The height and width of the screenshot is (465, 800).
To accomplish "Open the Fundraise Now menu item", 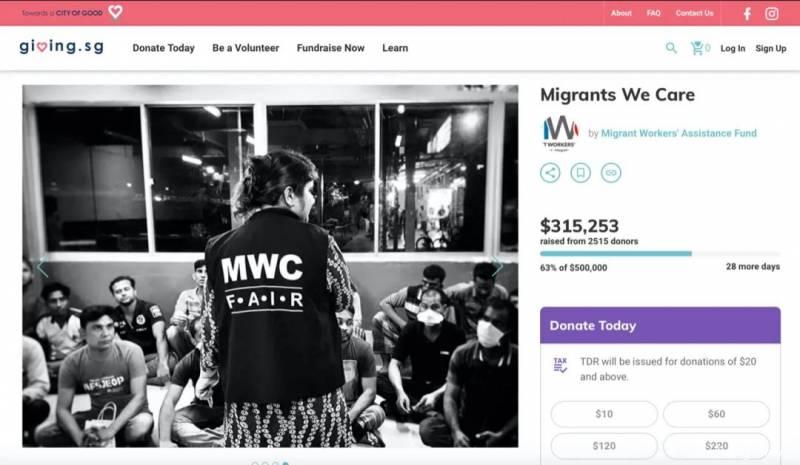I will (331, 48).
